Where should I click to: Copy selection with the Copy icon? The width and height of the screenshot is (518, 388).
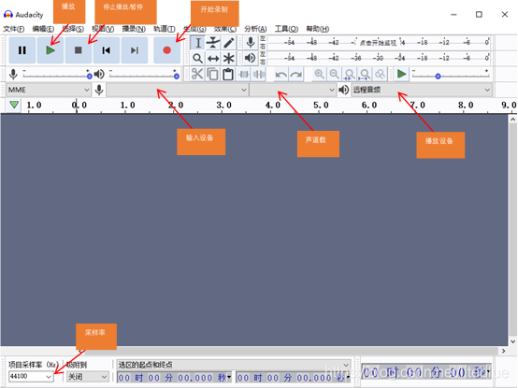pos(213,74)
